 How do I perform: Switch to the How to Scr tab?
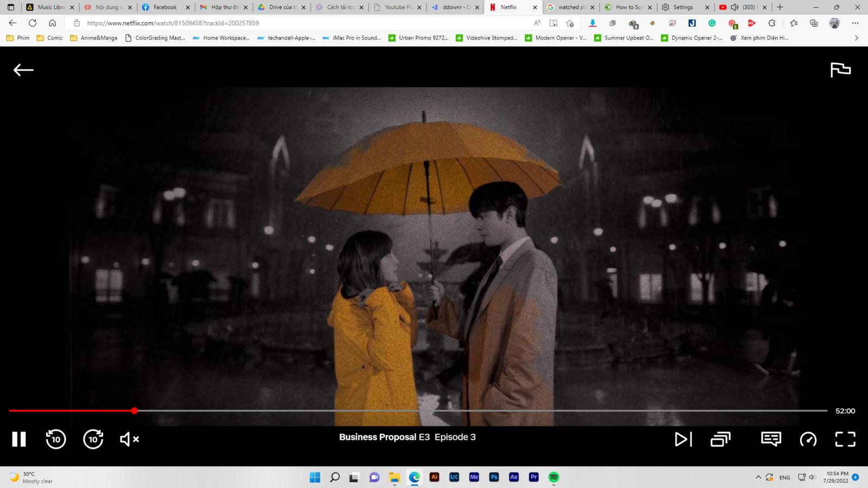(628, 7)
